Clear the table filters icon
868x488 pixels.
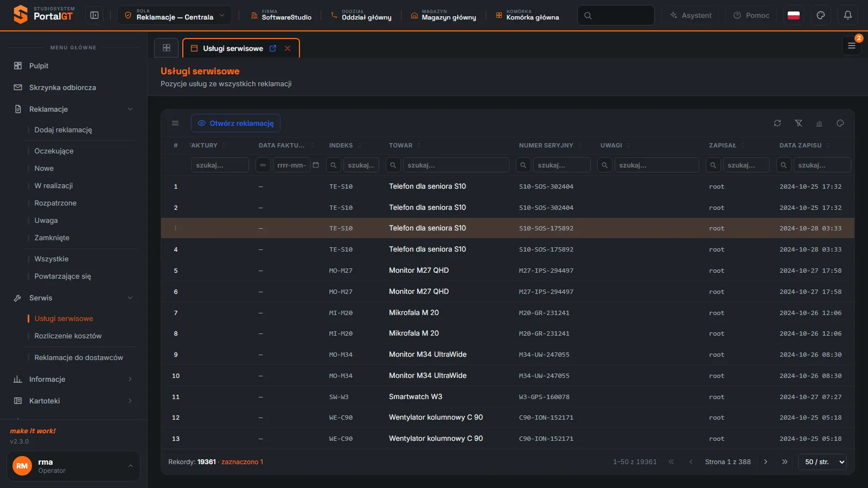tap(799, 123)
